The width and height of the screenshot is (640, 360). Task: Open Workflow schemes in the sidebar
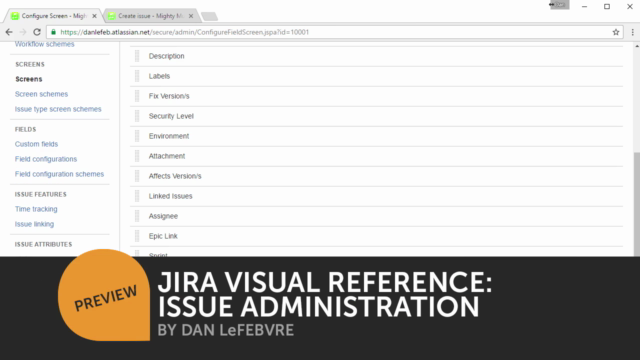[x=44, y=44]
